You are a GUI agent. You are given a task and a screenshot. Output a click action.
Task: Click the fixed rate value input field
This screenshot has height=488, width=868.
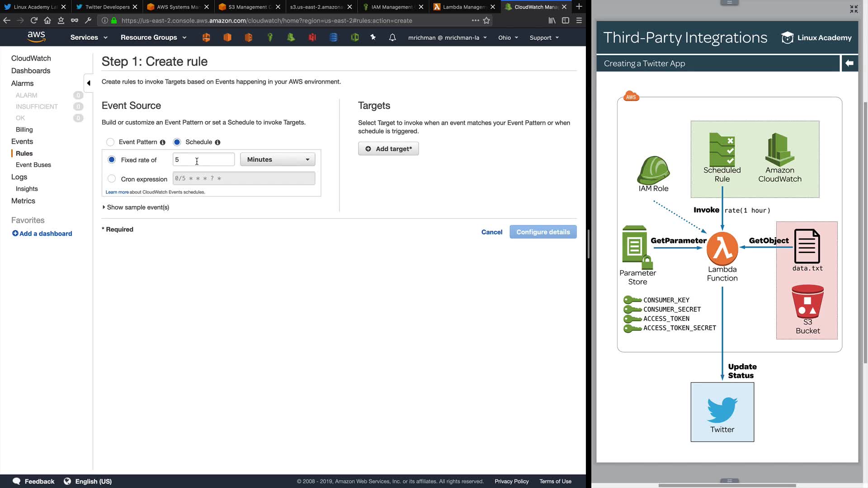click(x=203, y=160)
